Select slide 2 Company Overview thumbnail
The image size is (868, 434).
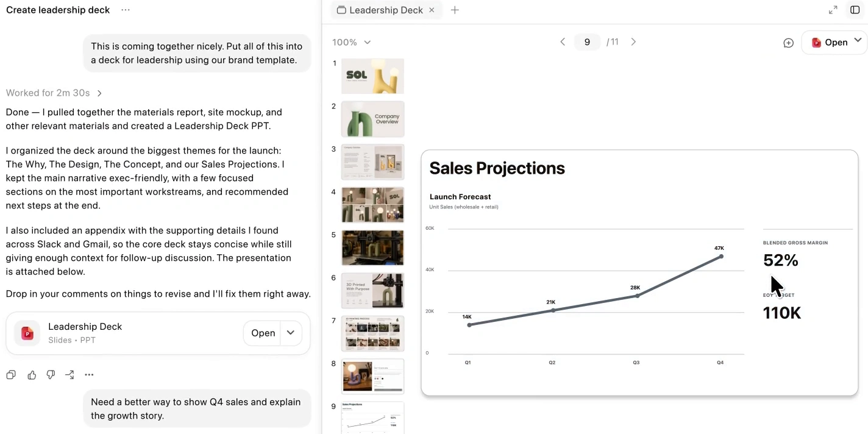click(x=372, y=119)
